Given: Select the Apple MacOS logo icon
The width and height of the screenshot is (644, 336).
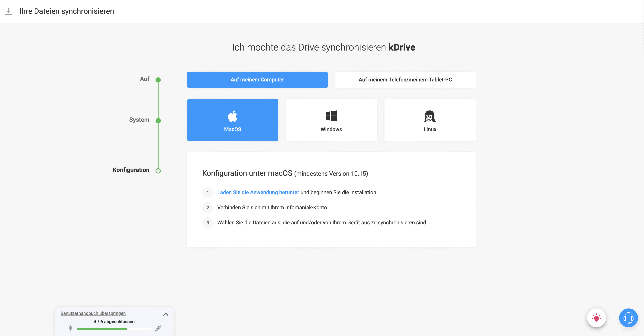Looking at the screenshot, I should 233,116.
